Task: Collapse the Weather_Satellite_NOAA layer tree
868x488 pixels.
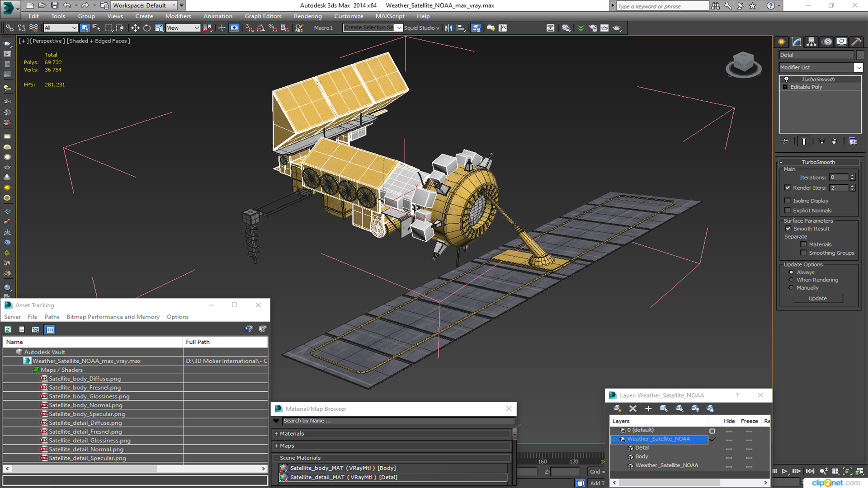Action: click(x=614, y=439)
